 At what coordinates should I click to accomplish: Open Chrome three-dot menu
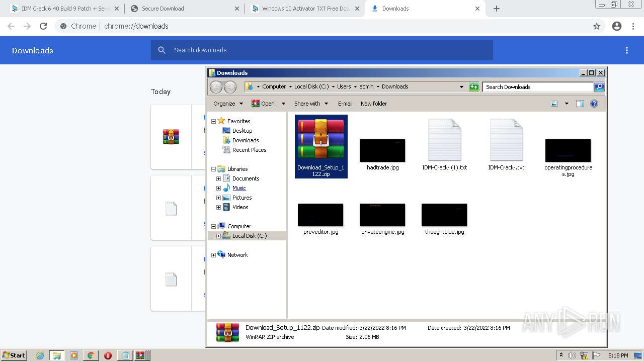[633, 26]
